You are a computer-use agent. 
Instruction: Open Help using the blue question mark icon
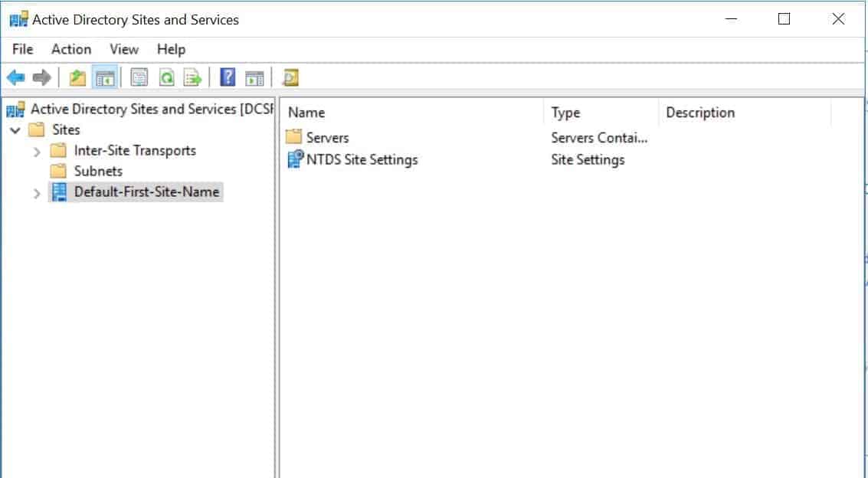coord(225,77)
